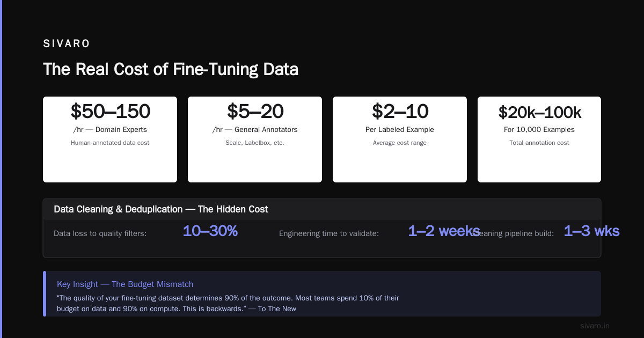This screenshot has height=338, width=644.
Task: Click 'For 10,000 Examples' text
Action: [x=539, y=129]
